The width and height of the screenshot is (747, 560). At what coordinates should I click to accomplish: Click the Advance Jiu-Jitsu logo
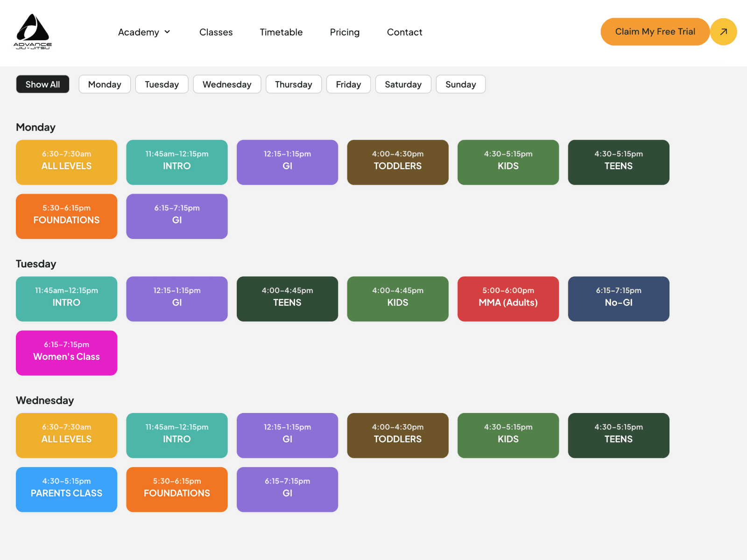(x=33, y=32)
